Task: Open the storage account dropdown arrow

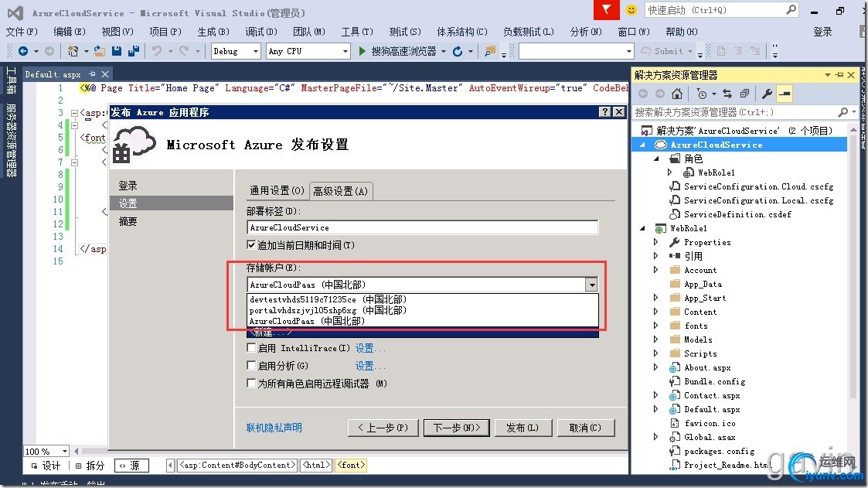Action: (x=592, y=285)
